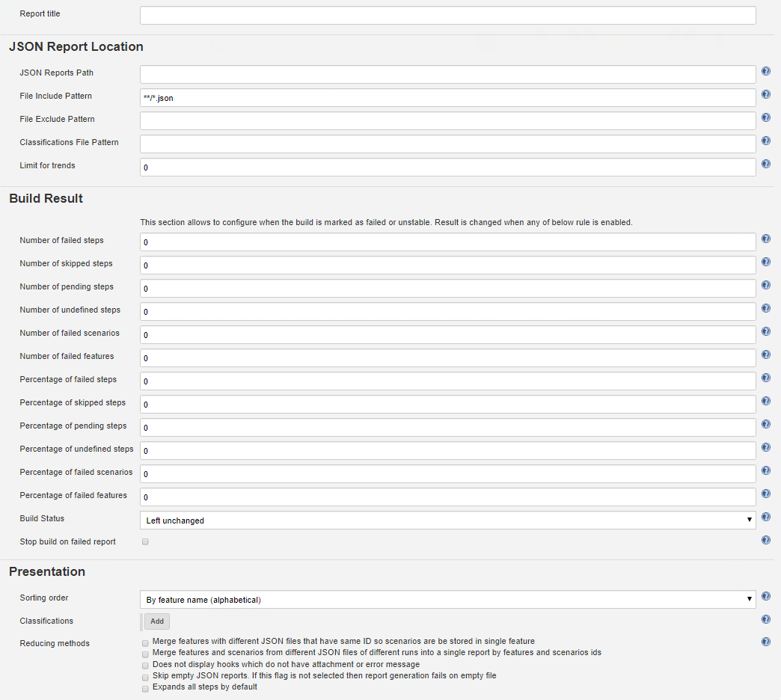Edit the Percentage of undefined steps field

point(448,450)
